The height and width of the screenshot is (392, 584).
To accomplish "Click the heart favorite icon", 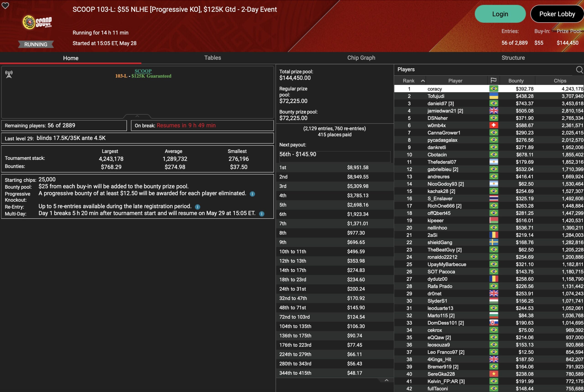I will click(x=5, y=5).
